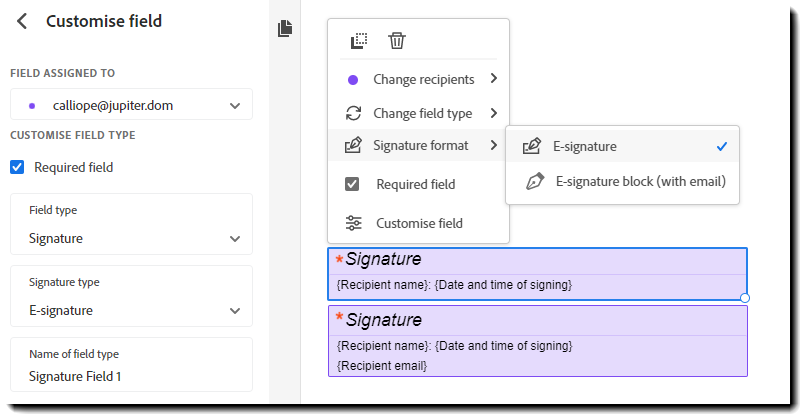Click the duplicate field icon in popup
Image resolution: width=800 pixels, height=414 pixels.
pyautogui.click(x=359, y=41)
